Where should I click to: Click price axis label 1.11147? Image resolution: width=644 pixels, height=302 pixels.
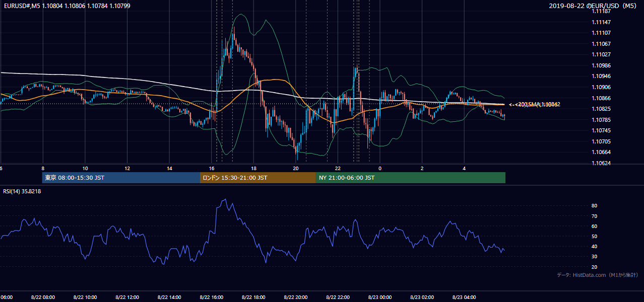tap(601, 22)
